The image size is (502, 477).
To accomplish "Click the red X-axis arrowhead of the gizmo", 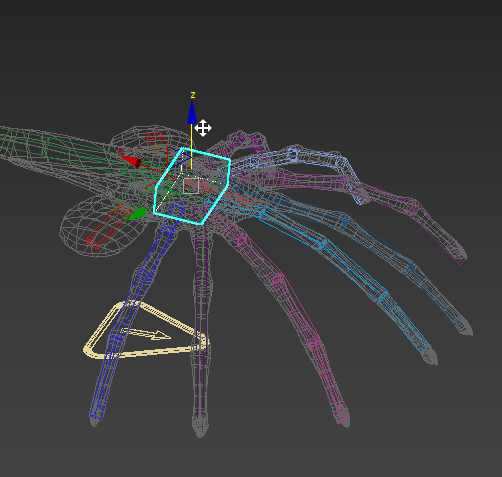I will coord(131,161).
